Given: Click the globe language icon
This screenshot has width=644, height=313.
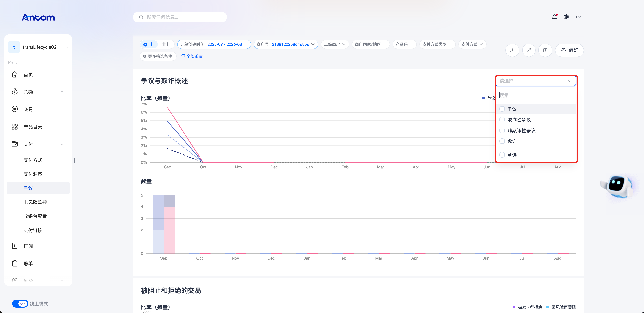Looking at the screenshot, I should (566, 17).
